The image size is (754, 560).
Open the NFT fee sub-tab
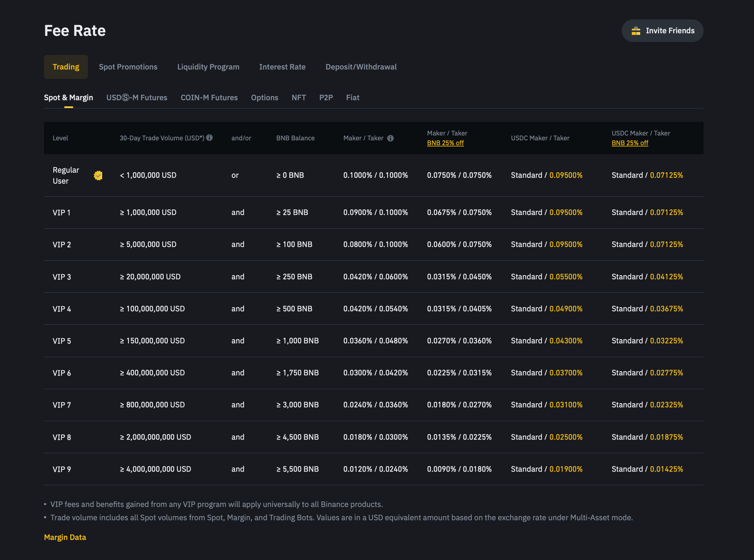tap(299, 98)
